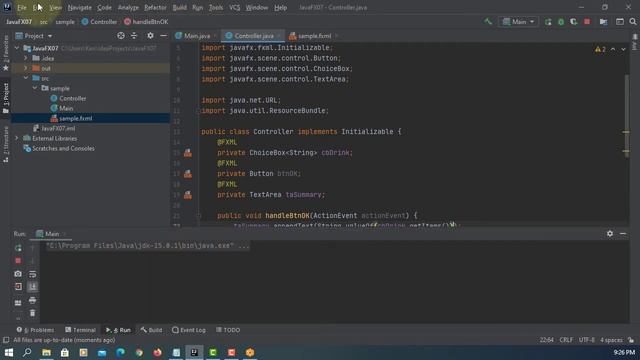
Task: Collapse the src folder
Action: point(26,78)
